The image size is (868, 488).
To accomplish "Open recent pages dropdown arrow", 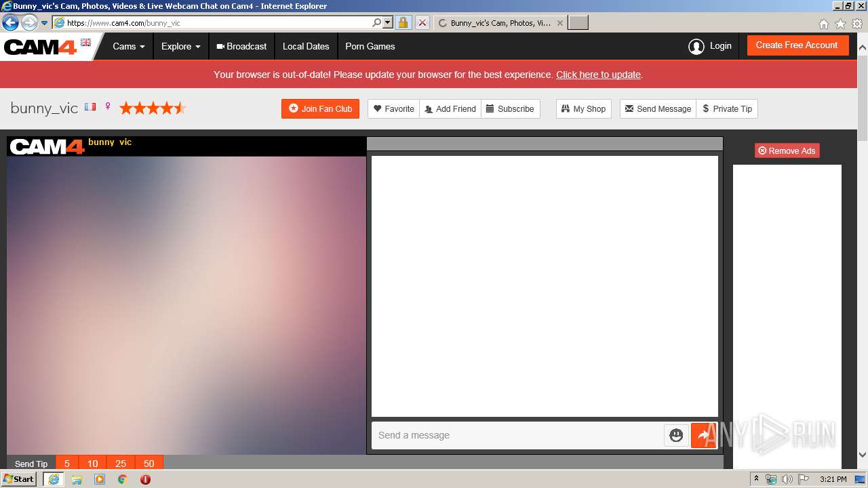I will (45, 22).
